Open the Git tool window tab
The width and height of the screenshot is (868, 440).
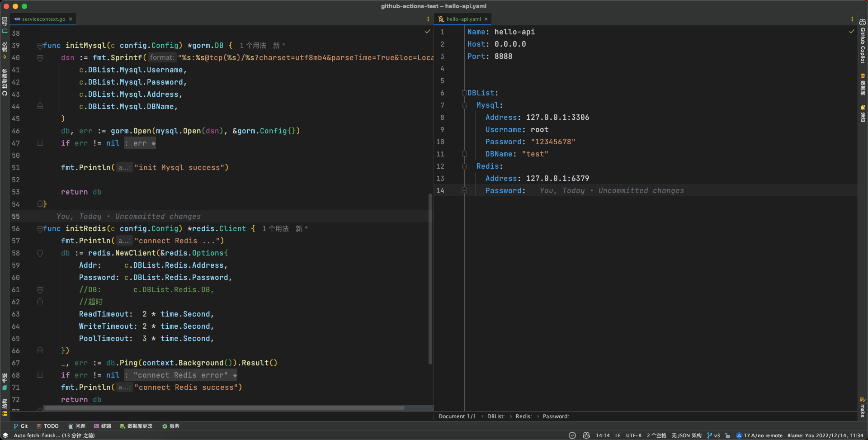(21, 426)
